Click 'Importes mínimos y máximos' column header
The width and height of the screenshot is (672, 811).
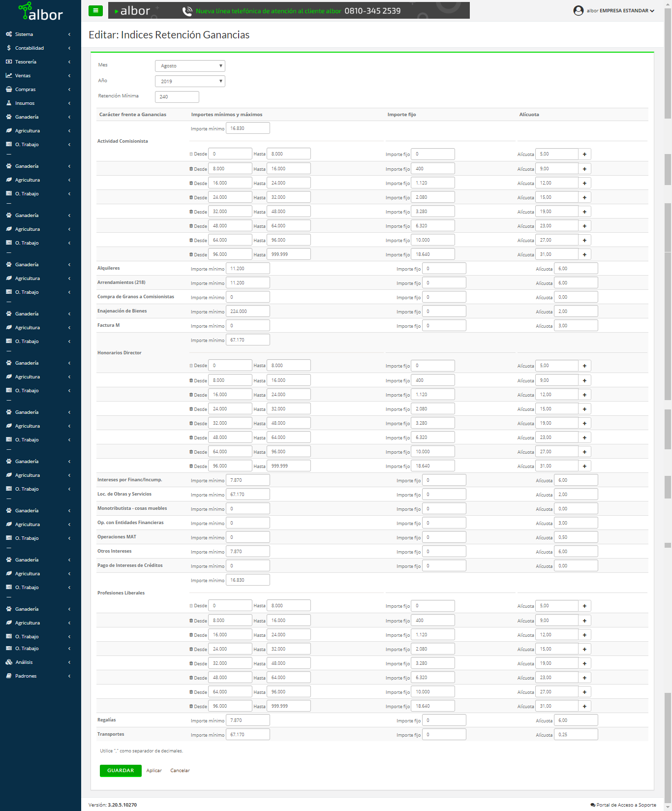point(227,114)
